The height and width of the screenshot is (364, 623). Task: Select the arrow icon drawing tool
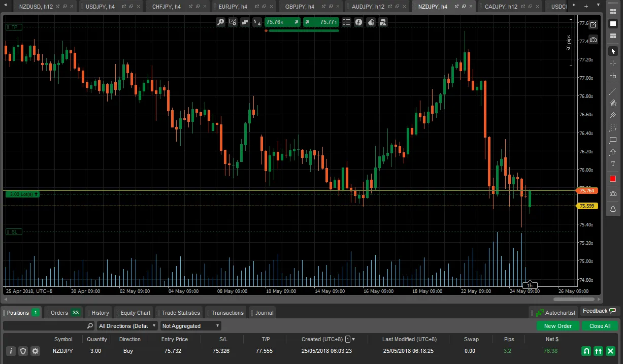(613, 152)
